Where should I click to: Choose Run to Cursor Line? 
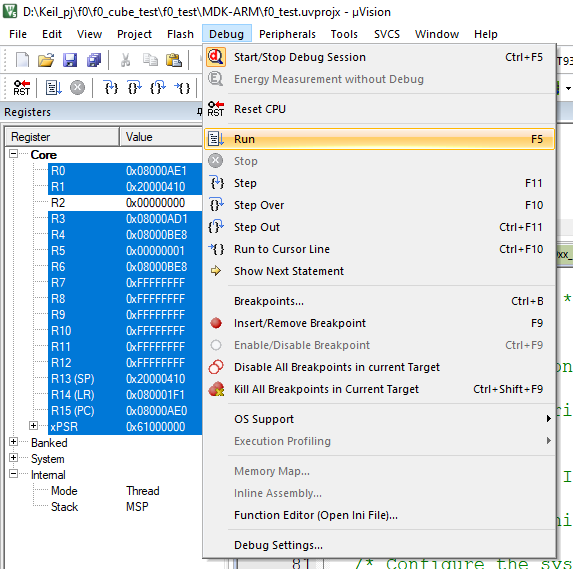[x=379, y=249]
